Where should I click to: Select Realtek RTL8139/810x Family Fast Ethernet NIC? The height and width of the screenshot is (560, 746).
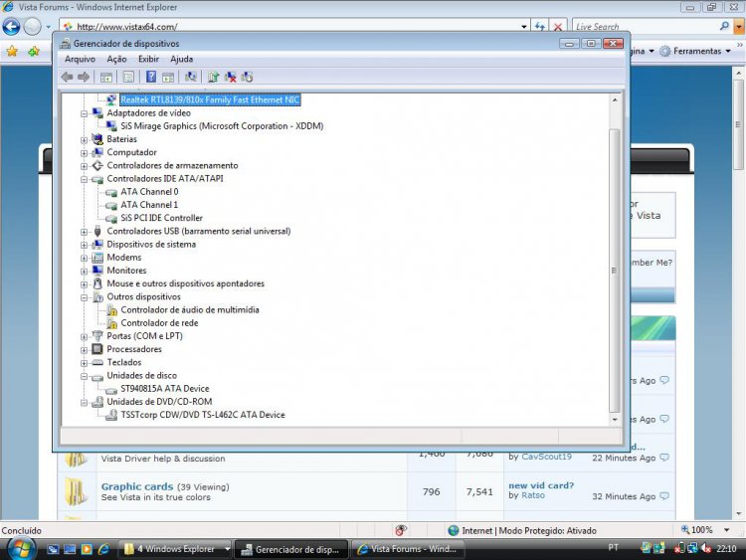(210, 99)
